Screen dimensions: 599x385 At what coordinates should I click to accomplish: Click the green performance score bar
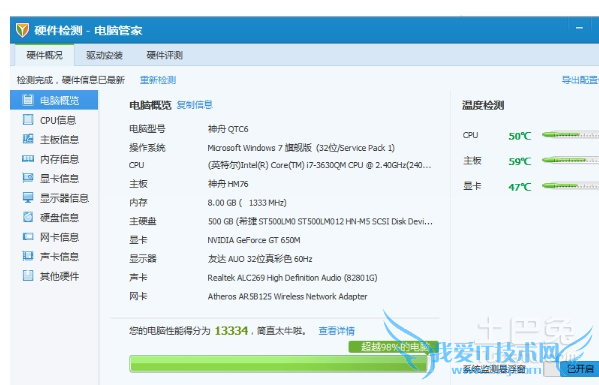278,364
